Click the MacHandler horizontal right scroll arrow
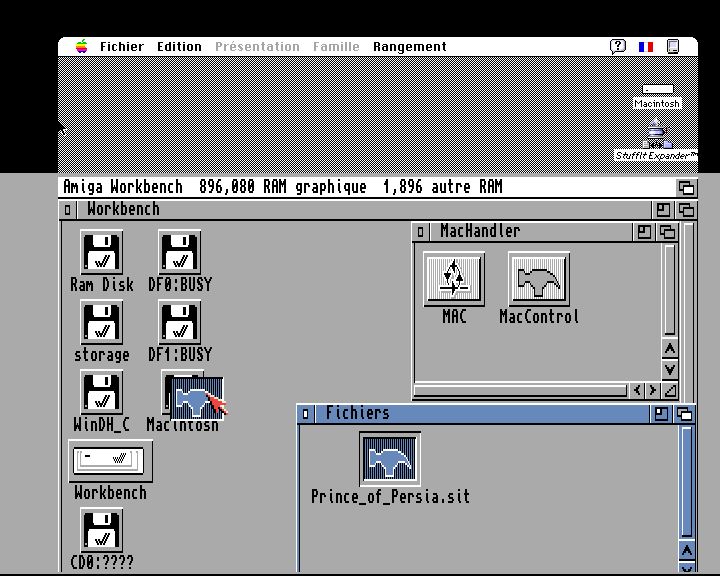 (x=652, y=391)
